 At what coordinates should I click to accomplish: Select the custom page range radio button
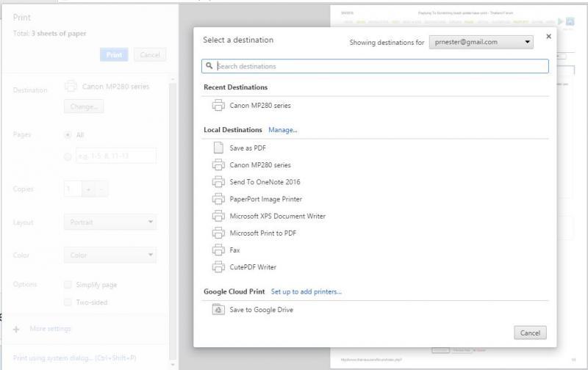[x=68, y=156]
